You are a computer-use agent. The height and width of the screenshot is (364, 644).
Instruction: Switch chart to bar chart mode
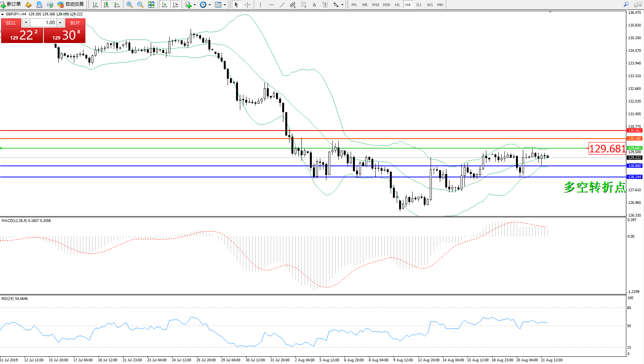95,5
